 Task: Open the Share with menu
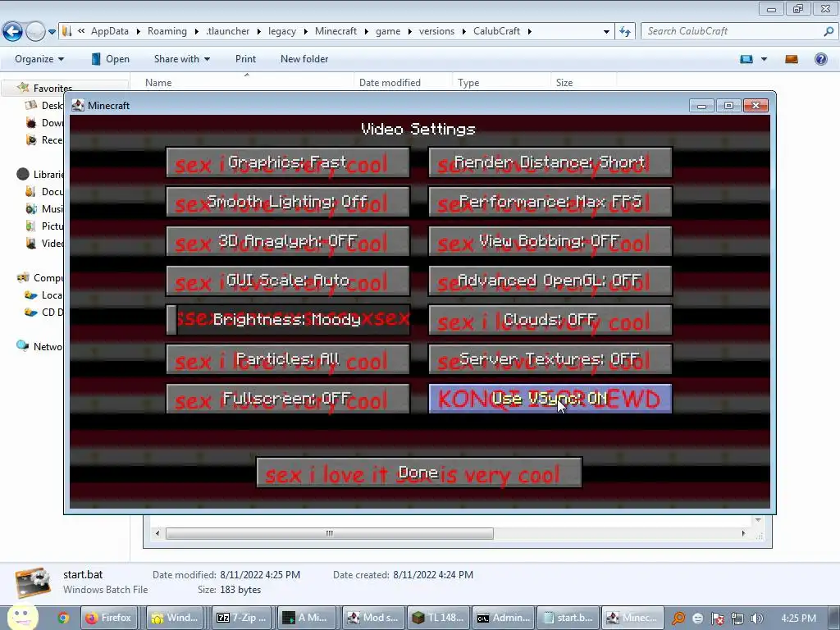(x=181, y=59)
